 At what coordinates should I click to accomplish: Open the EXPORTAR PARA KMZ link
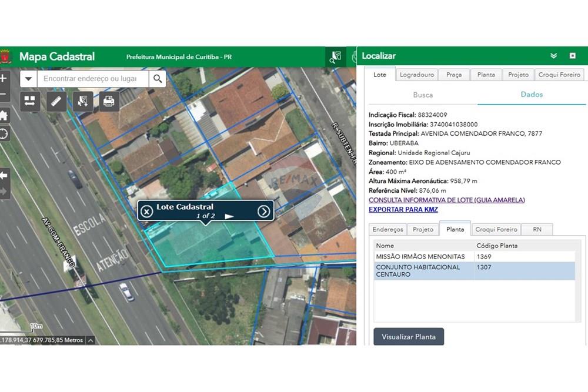(x=403, y=209)
